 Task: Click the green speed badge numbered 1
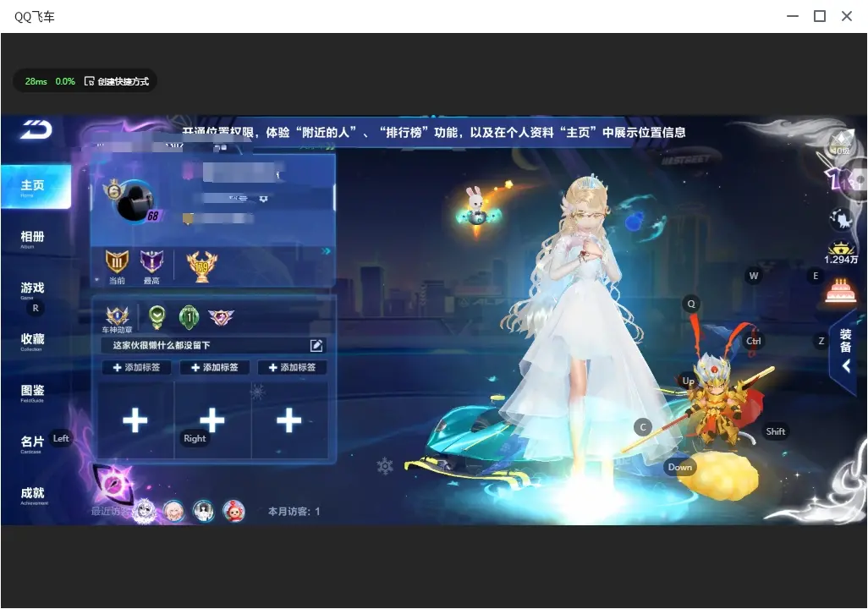point(190,317)
